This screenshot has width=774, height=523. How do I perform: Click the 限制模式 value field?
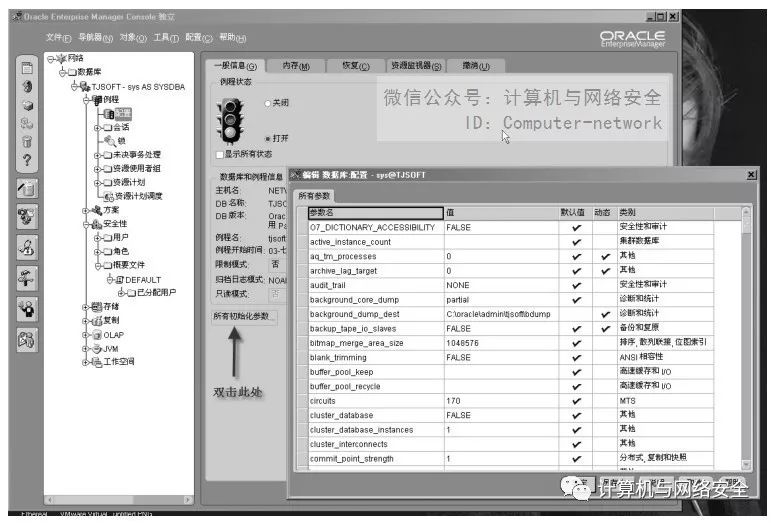(x=277, y=265)
